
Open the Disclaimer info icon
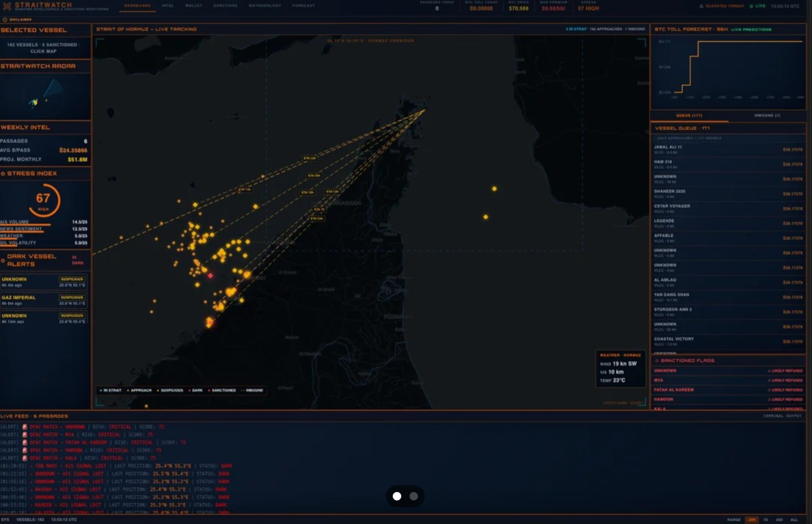[x=5, y=19]
